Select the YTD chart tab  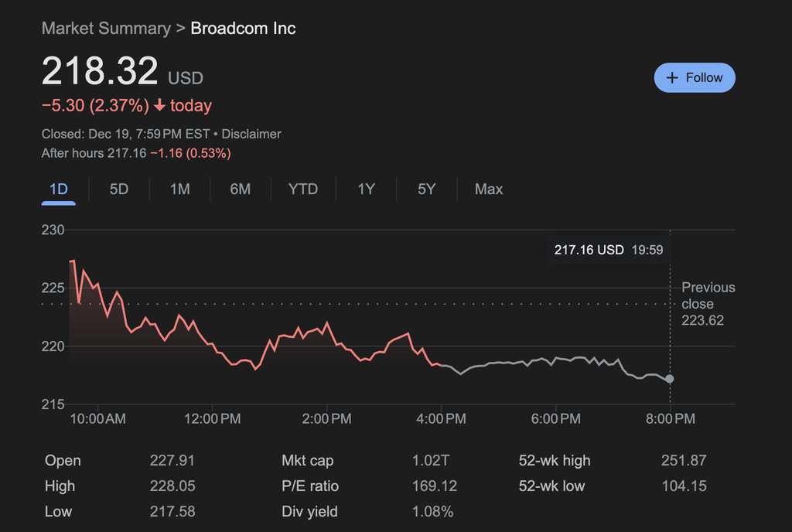(303, 189)
